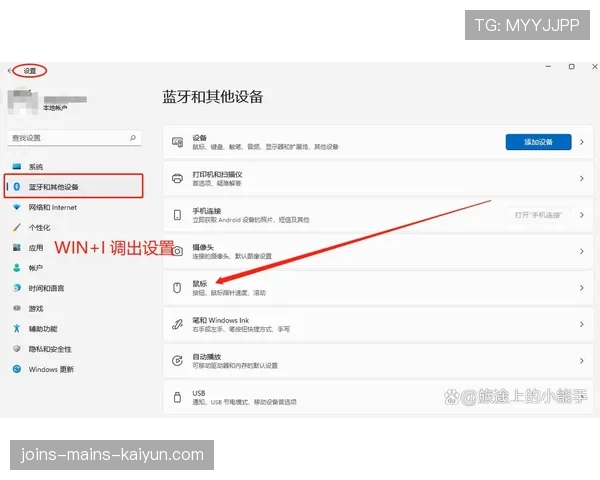Click the search magnifier icon
The image size is (600, 480).
[133, 138]
